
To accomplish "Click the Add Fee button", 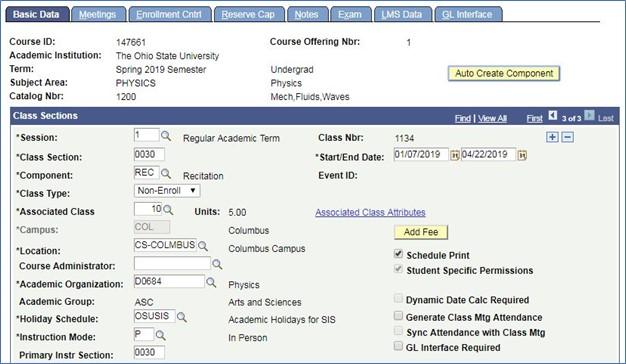I will (421, 232).
